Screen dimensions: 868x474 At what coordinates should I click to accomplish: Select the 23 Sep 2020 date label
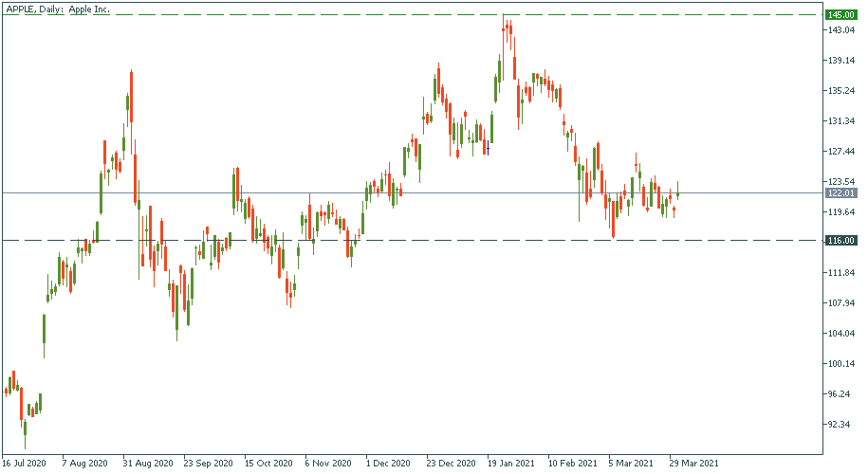tap(208, 464)
